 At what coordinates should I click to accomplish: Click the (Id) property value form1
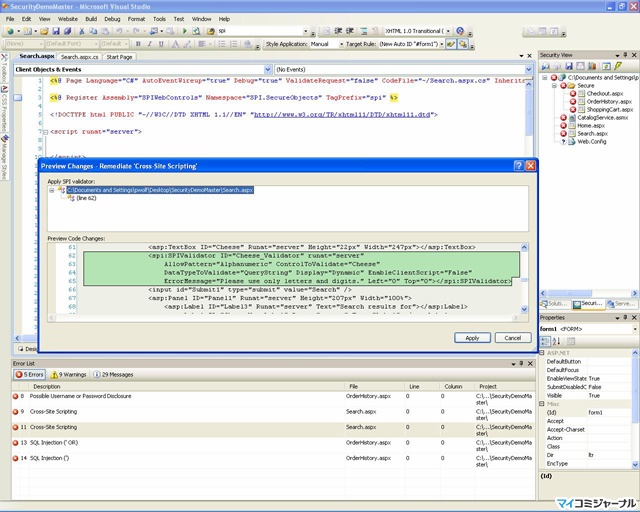coord(610,412)
